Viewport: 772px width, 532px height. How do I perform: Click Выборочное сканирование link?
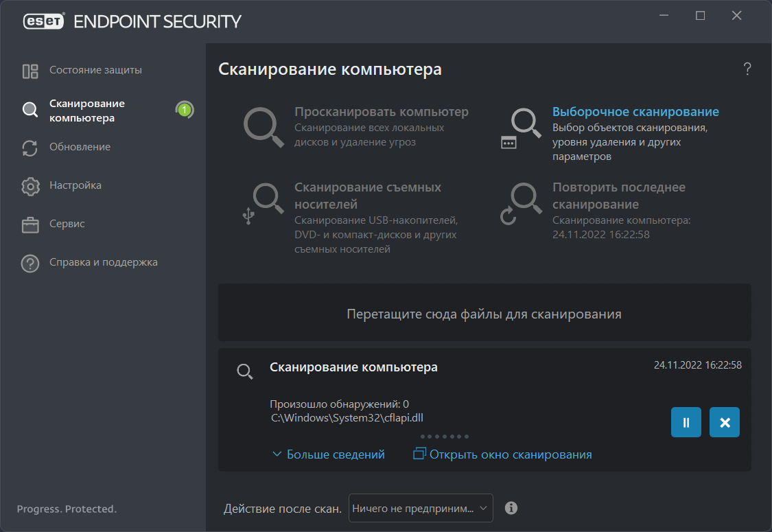635,112
